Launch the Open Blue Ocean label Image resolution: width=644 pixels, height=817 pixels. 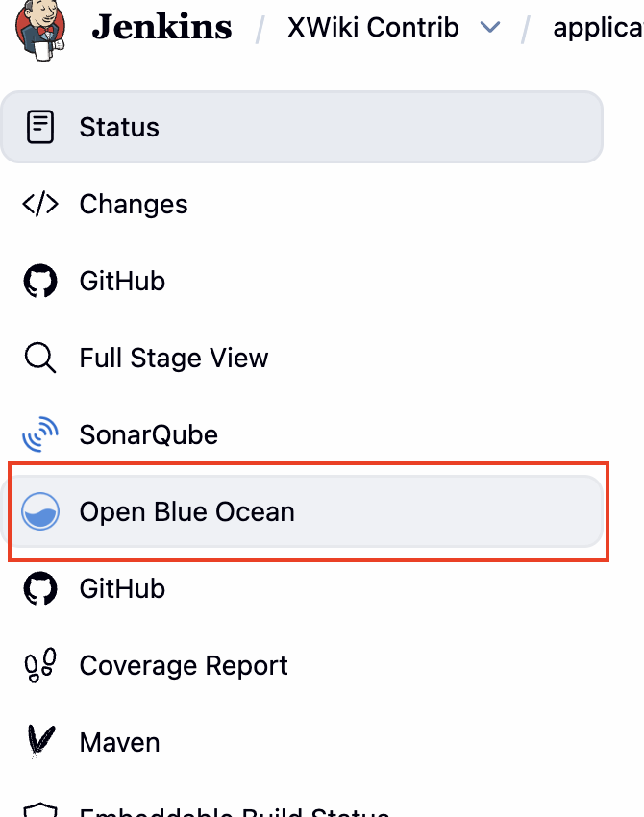tap(187, 511)
